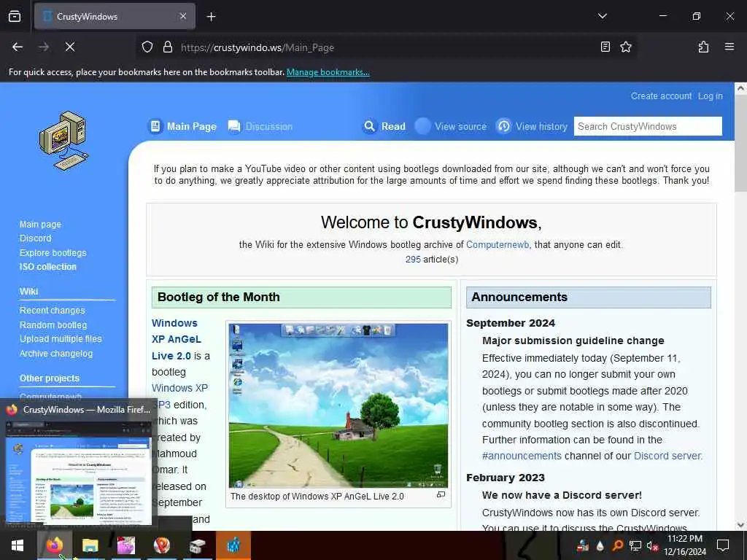Click the CrustyWindows computer logo
Image resolution: width=747 pixels, height=560 pixels.
64,141
